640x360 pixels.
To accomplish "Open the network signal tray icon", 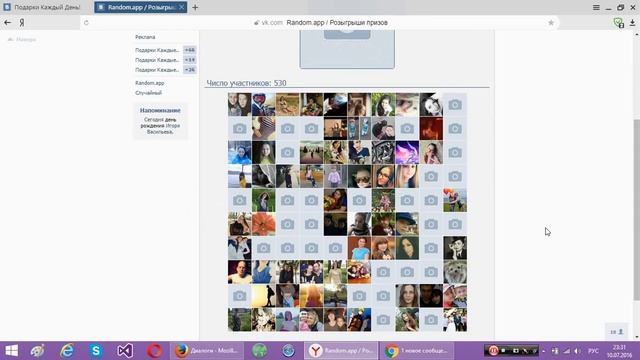I will click(x=566, y=351).
